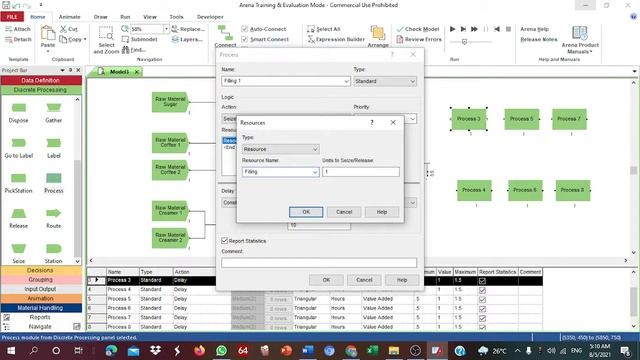
Task: Open WhatsApp from the taskbar
Action: pyautogui.click(x=222, y=350)
